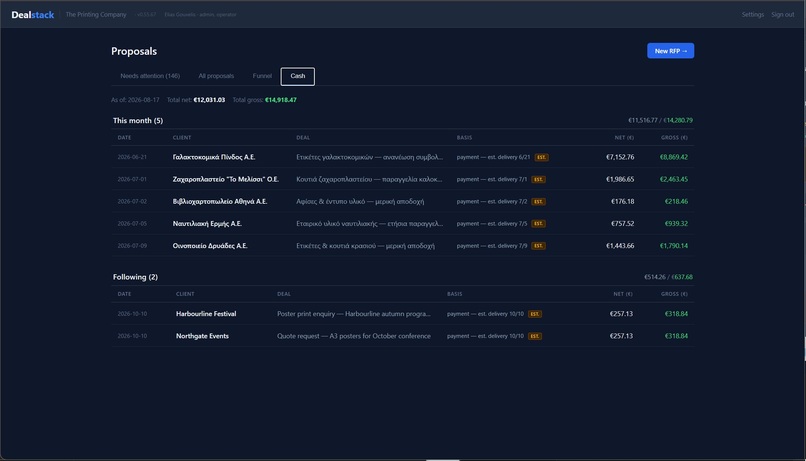Select client Ναυτιλιακή Ερμής Α.Ε.
This screenshot has height=461, width=806.
pos(207,224)
